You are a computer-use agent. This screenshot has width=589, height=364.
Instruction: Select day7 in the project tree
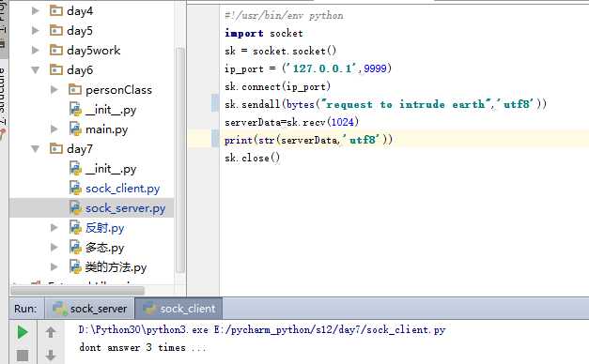pos(80,149)
